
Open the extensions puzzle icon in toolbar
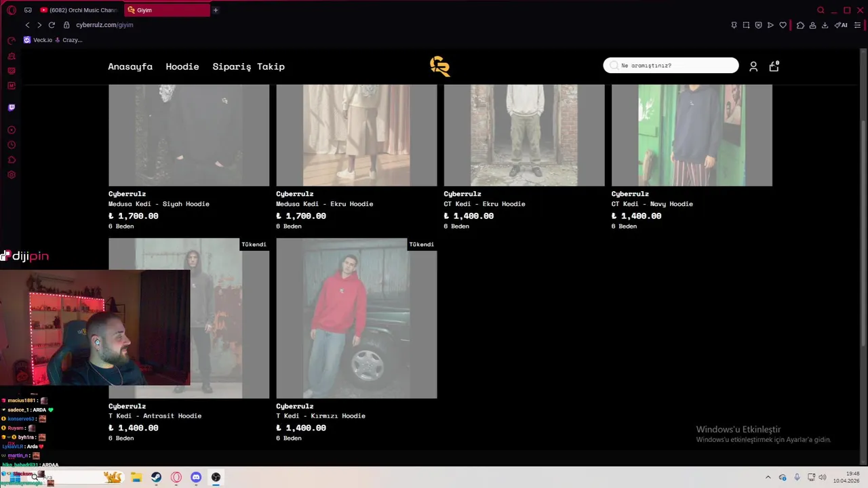click(800, 25)
